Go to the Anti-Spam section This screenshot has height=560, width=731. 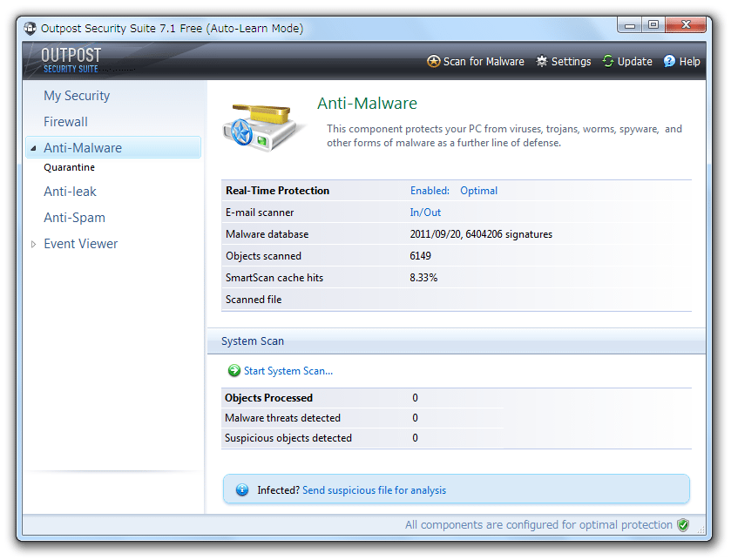pyautogui.click(x=75, y=218)
